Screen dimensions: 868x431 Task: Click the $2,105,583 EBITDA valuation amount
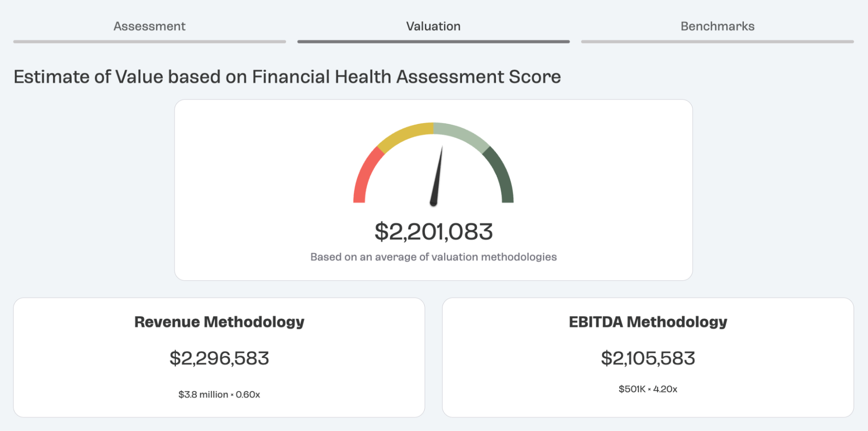click(648, 358)
